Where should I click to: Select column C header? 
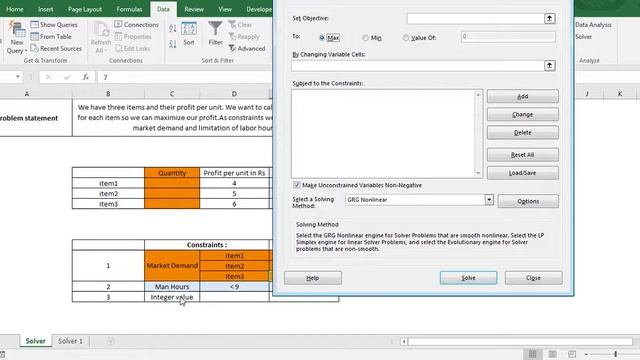pyautogui.click(x=172, y=93)
